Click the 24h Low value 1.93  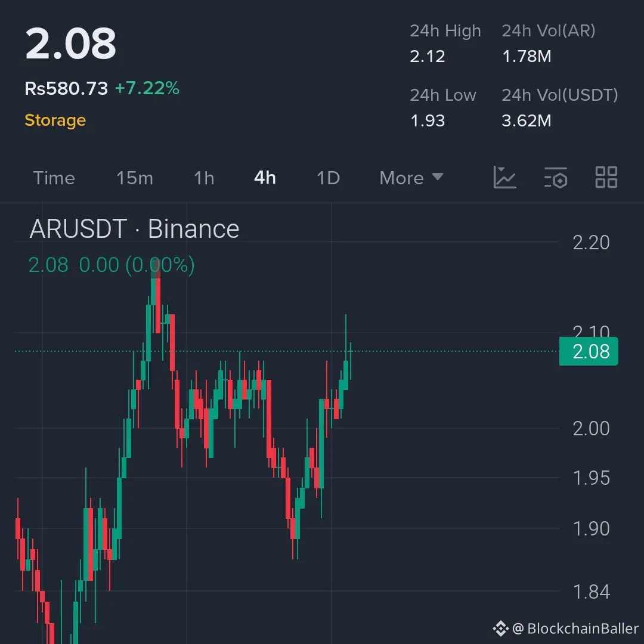[x=427, y=120]
